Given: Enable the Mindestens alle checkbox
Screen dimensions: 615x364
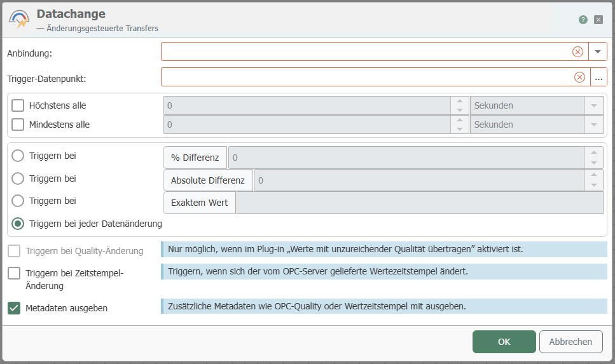Looking at the screenshot, I should [x=18, y=125].
